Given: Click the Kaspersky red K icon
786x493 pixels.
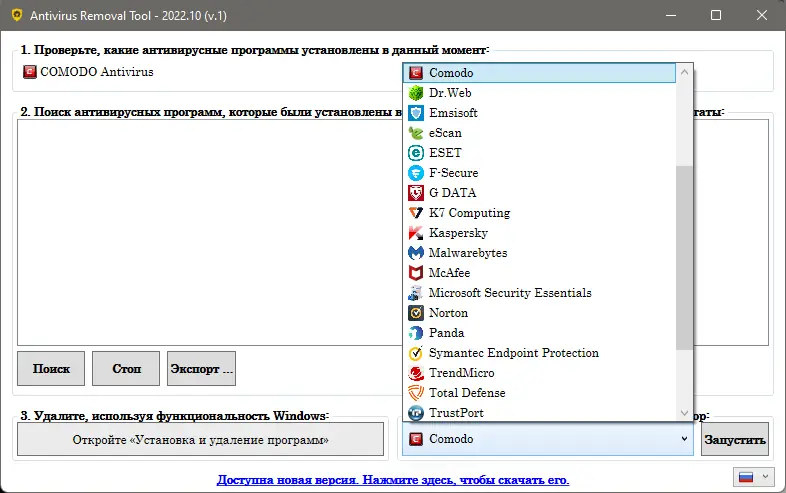Looking at the screenshot, I should pos(416,233).
